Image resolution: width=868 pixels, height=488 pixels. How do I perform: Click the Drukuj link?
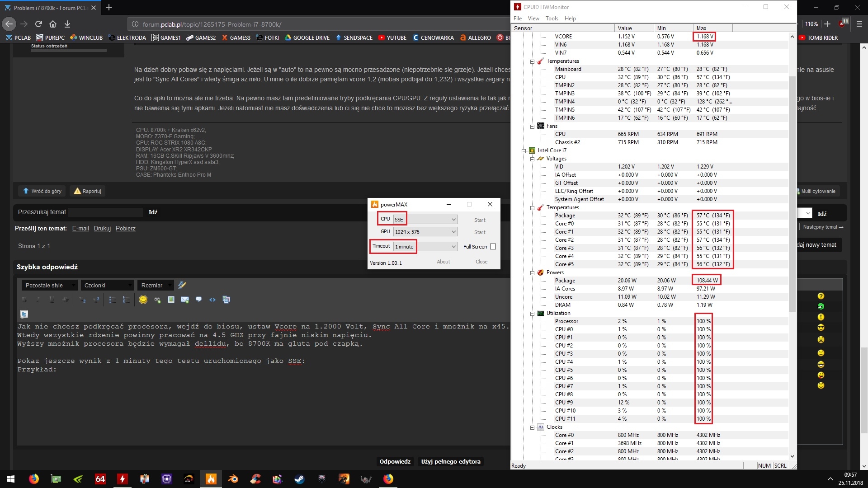102,229
